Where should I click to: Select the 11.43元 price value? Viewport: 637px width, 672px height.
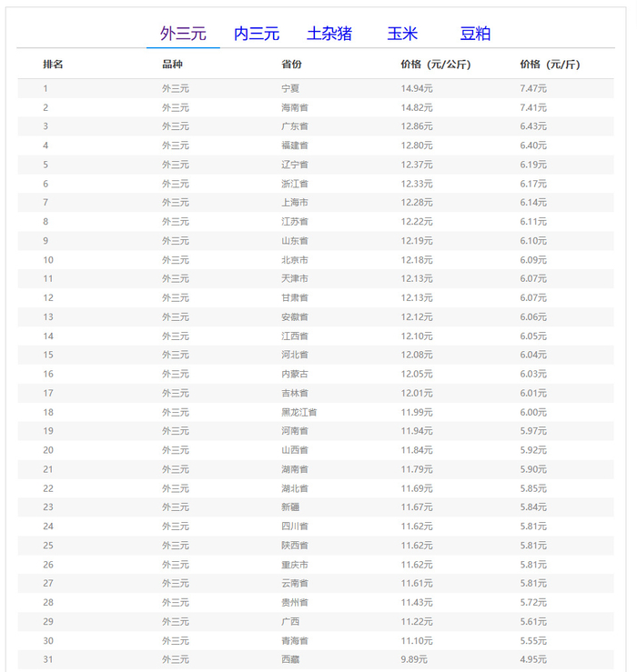417,603
